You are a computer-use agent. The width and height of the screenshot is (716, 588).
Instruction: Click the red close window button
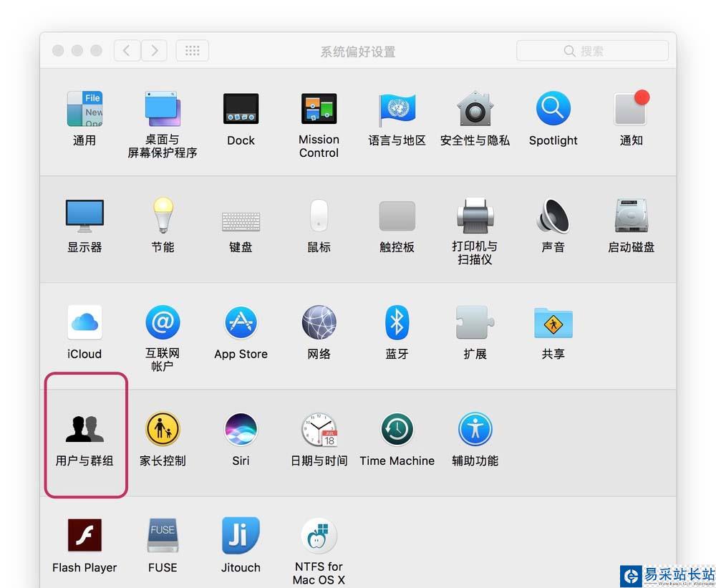(58, 50)
